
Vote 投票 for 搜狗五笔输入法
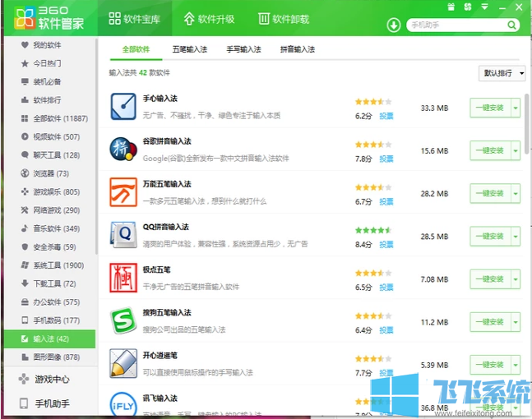coord(386,330)
